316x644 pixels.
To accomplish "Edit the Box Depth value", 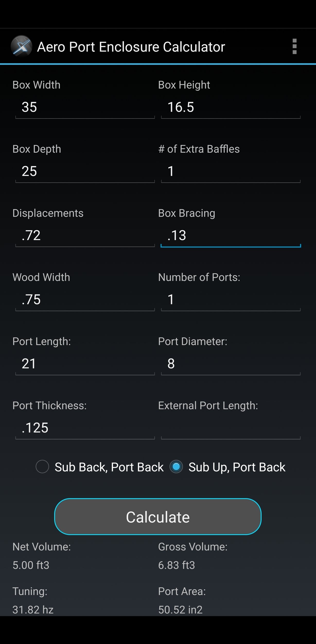I will [x=85, y=171].
